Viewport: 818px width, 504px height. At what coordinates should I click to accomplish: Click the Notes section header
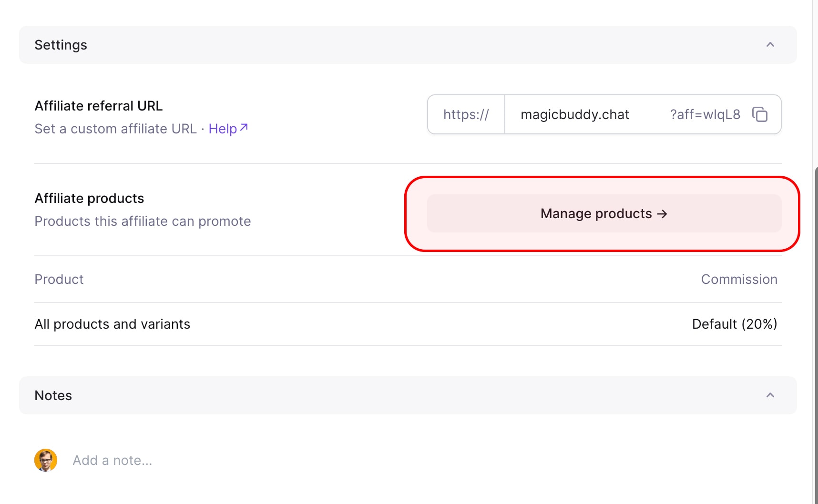pyautogui.click(x=53, y=395)
